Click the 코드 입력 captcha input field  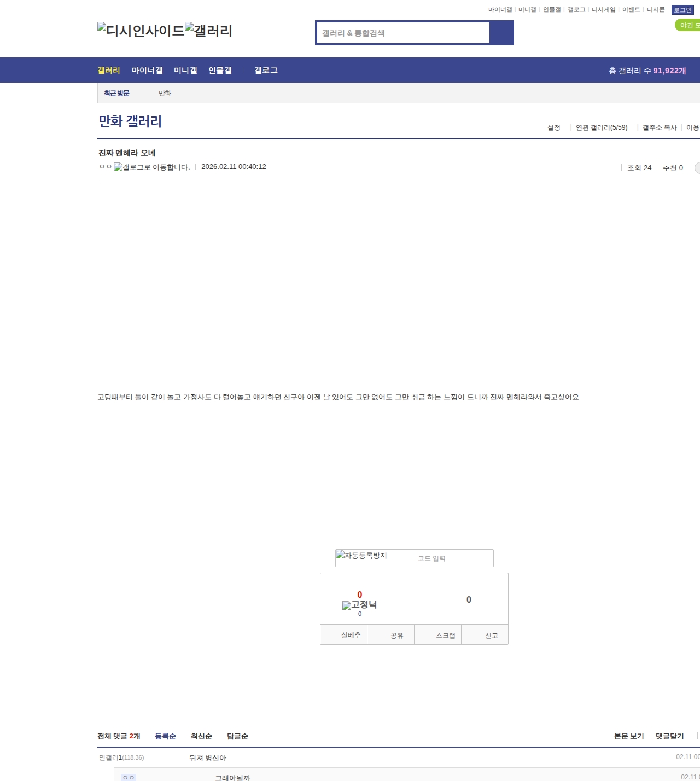coord(453,558)
